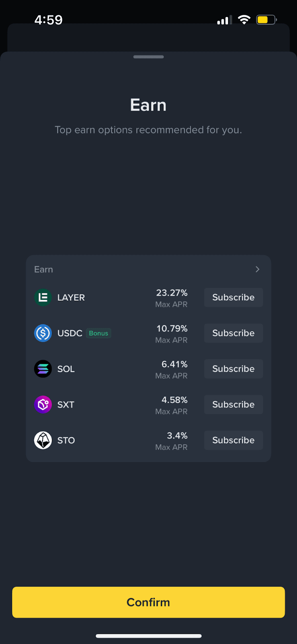Subscribe to STO earn product
The image size is (297, 644).
(x=234, y=440)
